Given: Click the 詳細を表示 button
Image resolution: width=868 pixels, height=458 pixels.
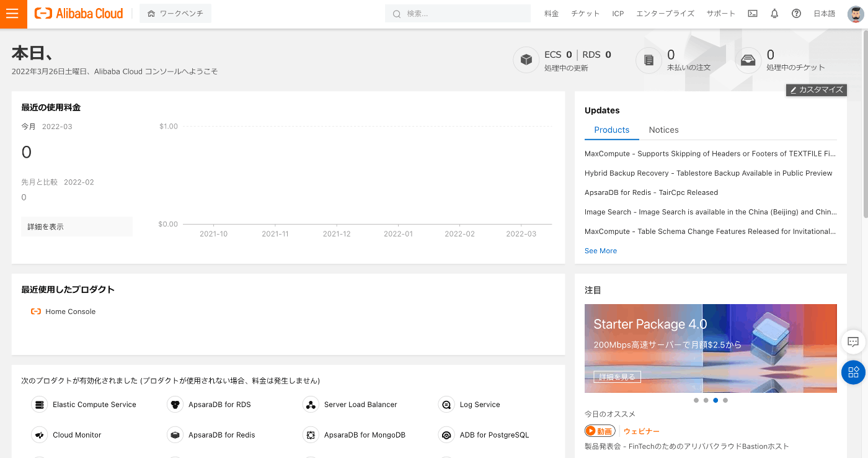Looking at the screenshot, I should click(x=77, y=227).
